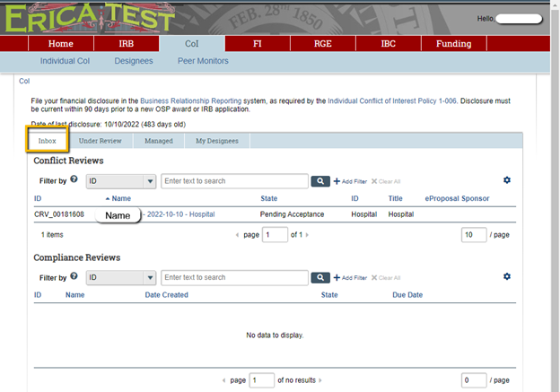This screenshot has width=560, height=392.
Task: Click Conflict Reviews items per page field
Action: (x=474, y=234)
